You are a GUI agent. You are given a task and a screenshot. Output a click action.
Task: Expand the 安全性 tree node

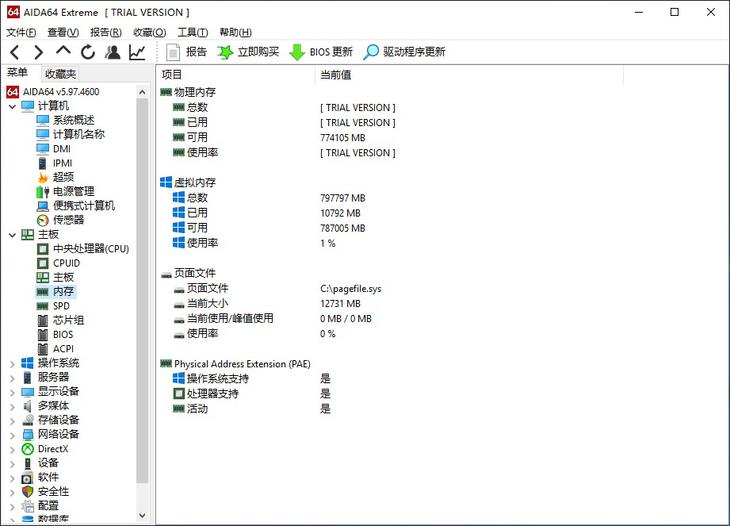[x=12, y=493]
